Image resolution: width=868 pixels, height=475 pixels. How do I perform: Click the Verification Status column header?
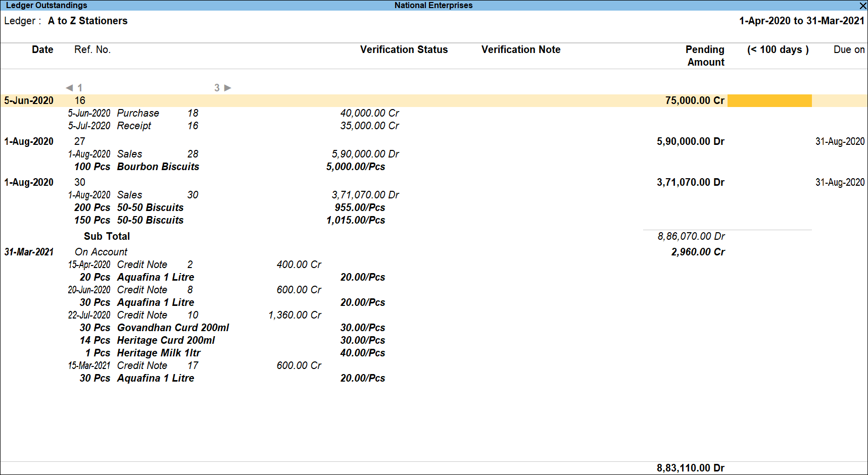click(404, 49)
